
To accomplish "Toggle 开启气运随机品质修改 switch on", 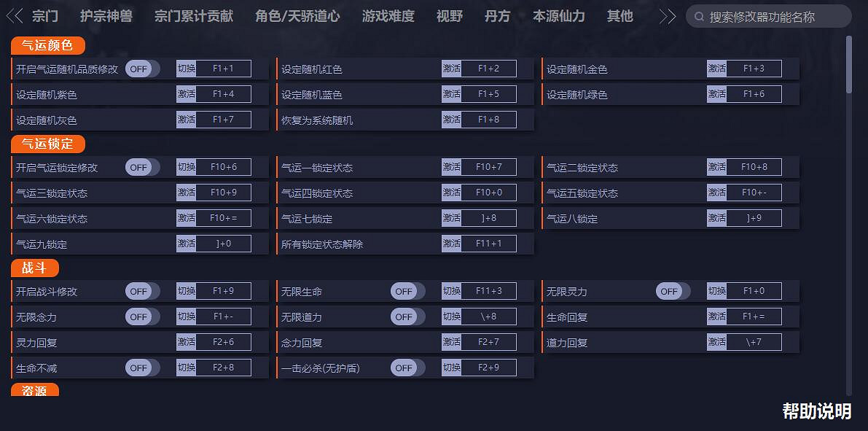I will click(141, 68).
